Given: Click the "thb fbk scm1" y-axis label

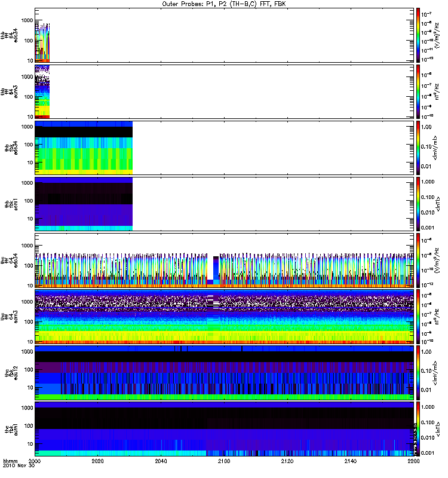Looking at the screenshot, I should pyautogui.click(x=11, y=204).
